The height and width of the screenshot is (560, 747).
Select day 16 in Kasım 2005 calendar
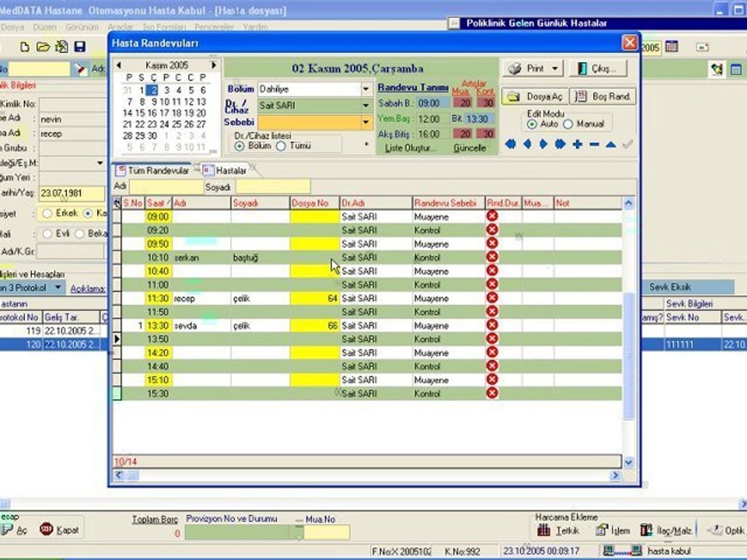[152, 113]
